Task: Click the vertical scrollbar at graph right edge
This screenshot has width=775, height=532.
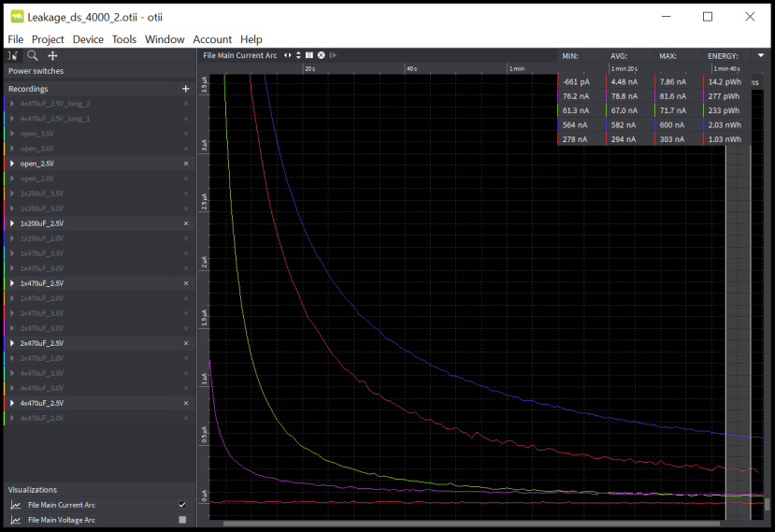Action: point(768,504)
